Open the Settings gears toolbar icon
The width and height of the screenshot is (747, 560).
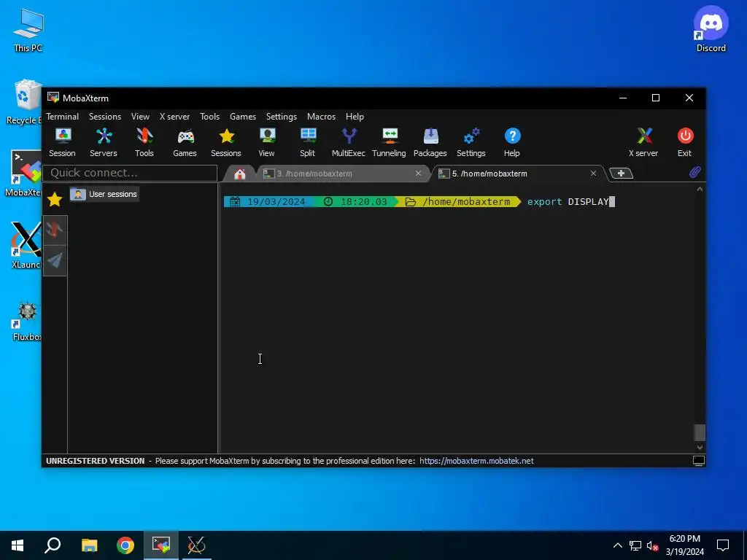pyautogui.click(x=471, y=142)
